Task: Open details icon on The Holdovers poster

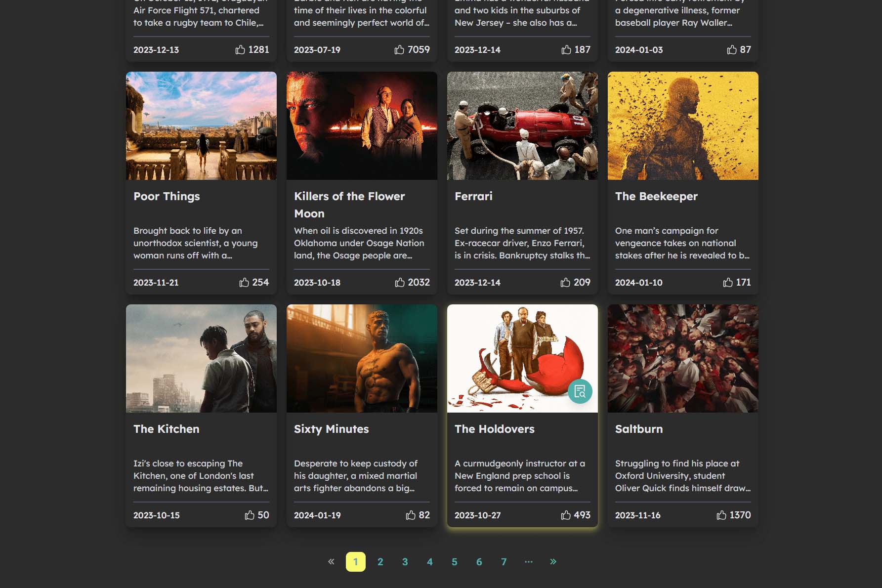Action: click(580, 391)
